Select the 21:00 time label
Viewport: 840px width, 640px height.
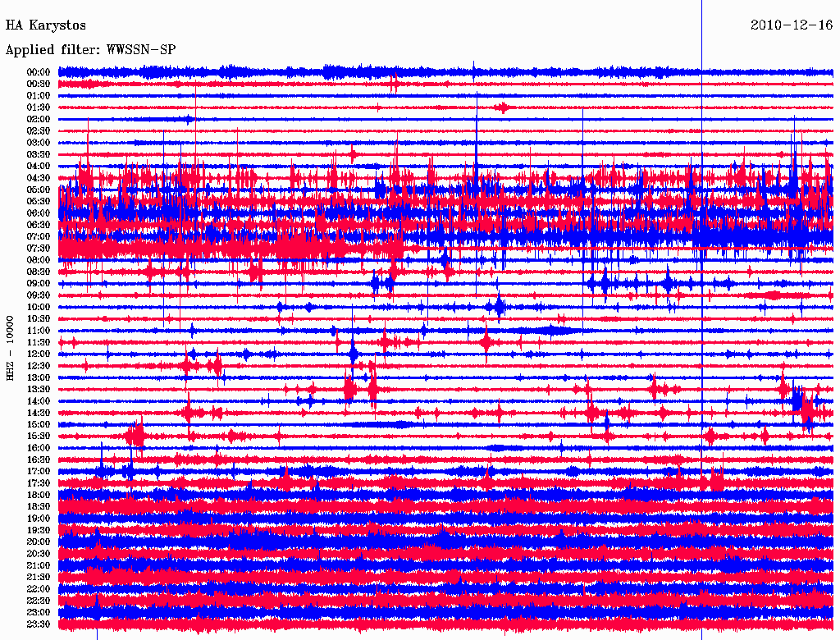[38, 565]
